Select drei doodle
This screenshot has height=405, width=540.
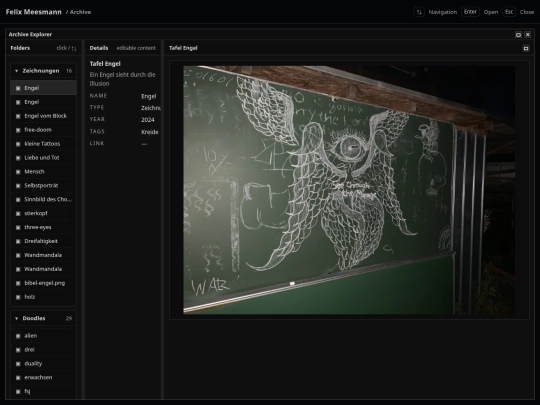coord(43,350)
